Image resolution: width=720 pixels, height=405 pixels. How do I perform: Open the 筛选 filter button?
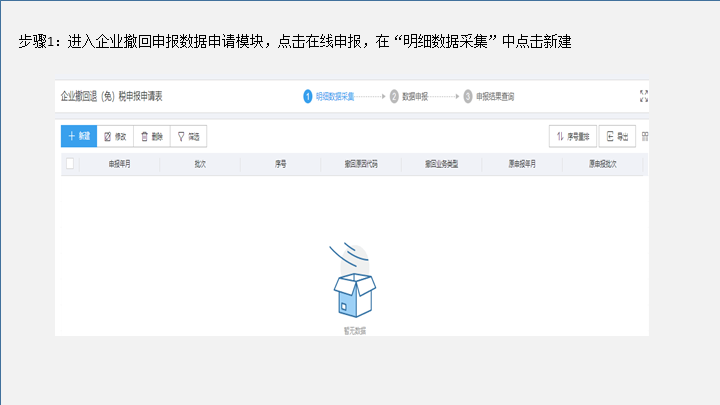189,136
